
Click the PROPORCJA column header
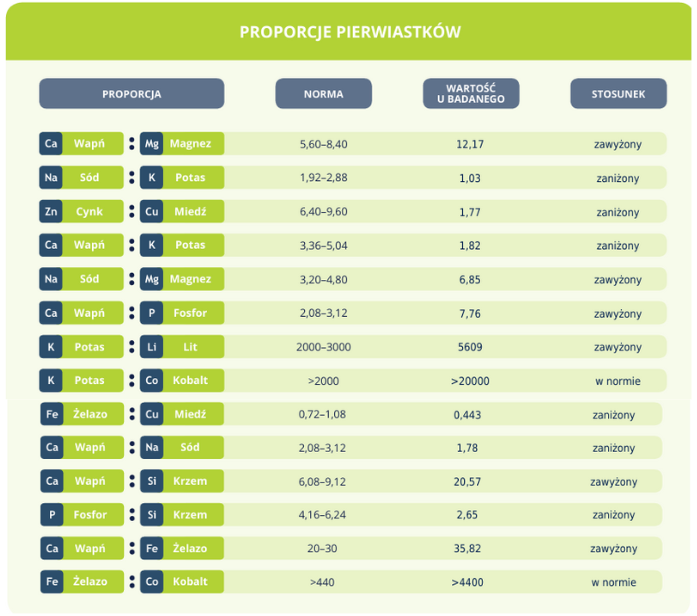point(131,94)
